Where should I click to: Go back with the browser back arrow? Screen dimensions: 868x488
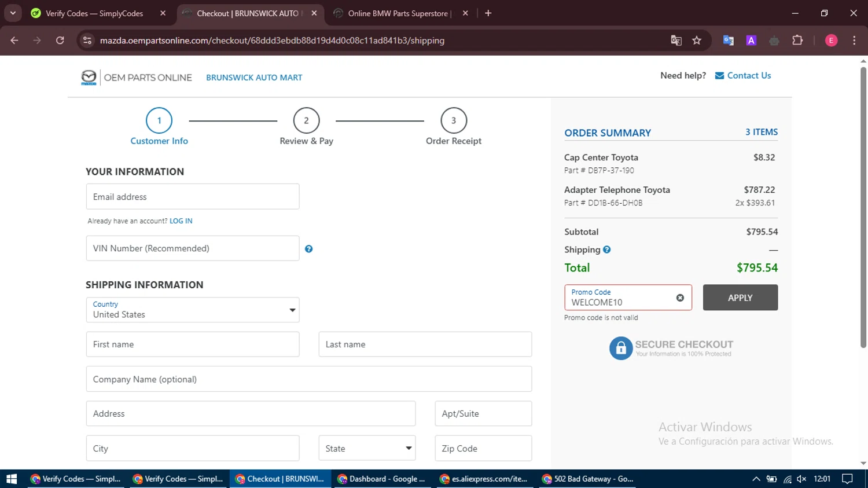[x=14, y=41]
